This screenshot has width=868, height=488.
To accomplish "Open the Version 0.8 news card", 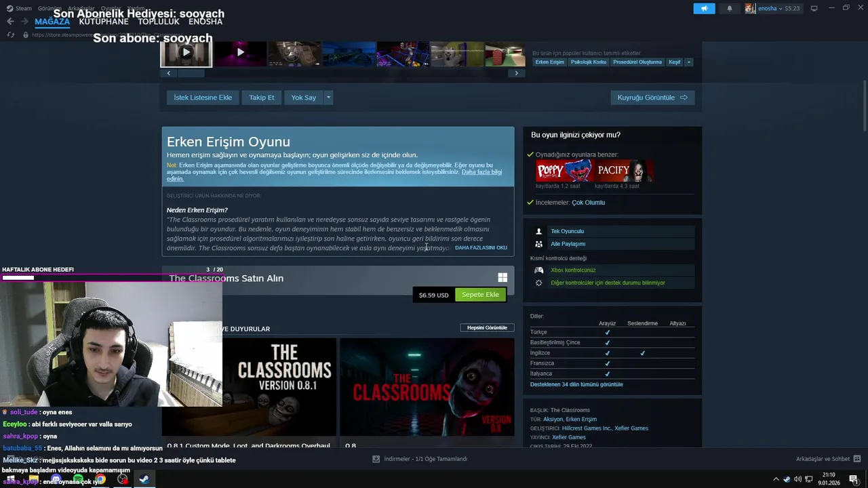I will click(427, 387).
